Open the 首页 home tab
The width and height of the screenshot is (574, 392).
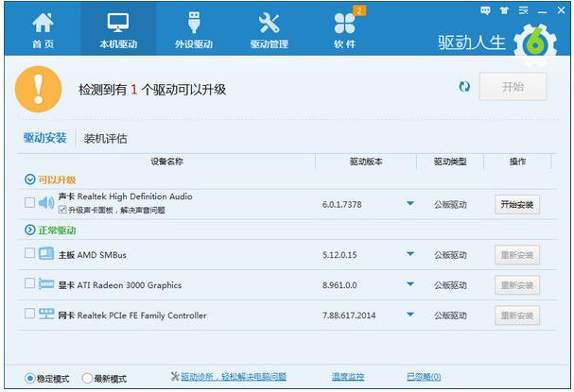43,30
